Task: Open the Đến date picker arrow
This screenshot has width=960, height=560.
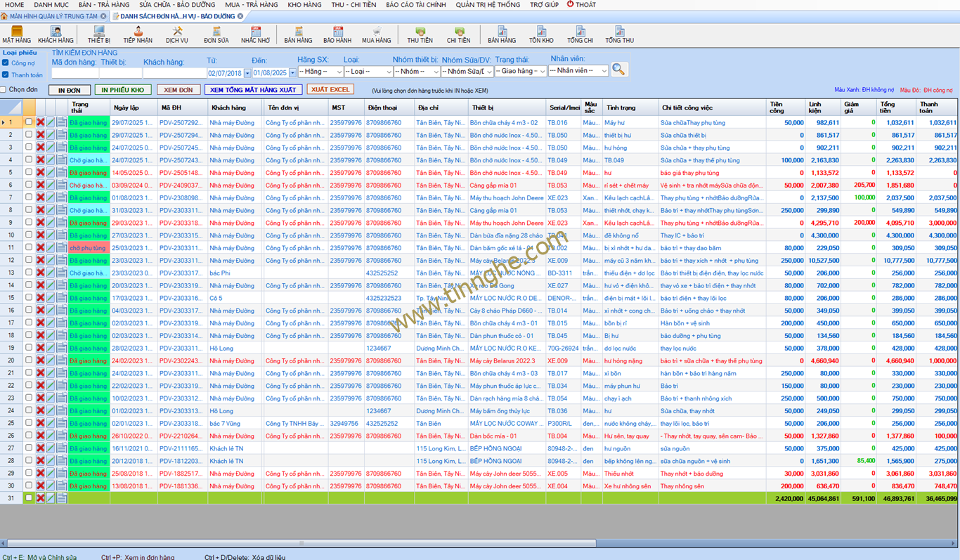Action: pos(292,73)
